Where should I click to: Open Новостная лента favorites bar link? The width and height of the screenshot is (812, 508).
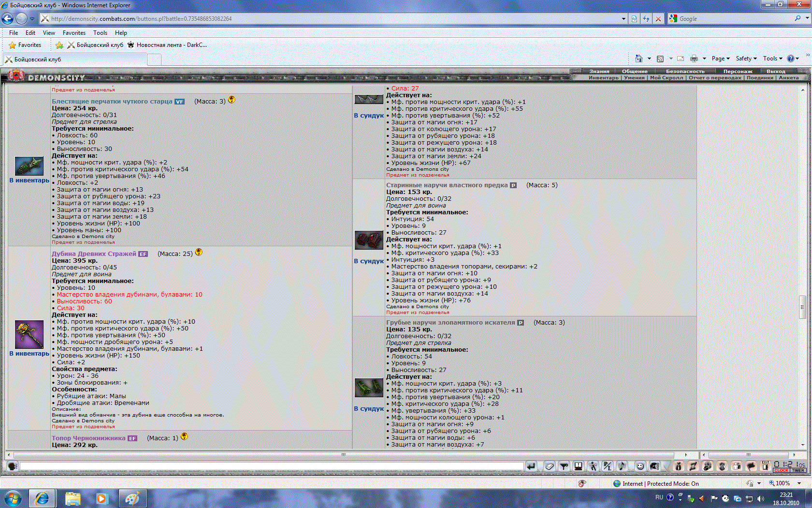167,45
